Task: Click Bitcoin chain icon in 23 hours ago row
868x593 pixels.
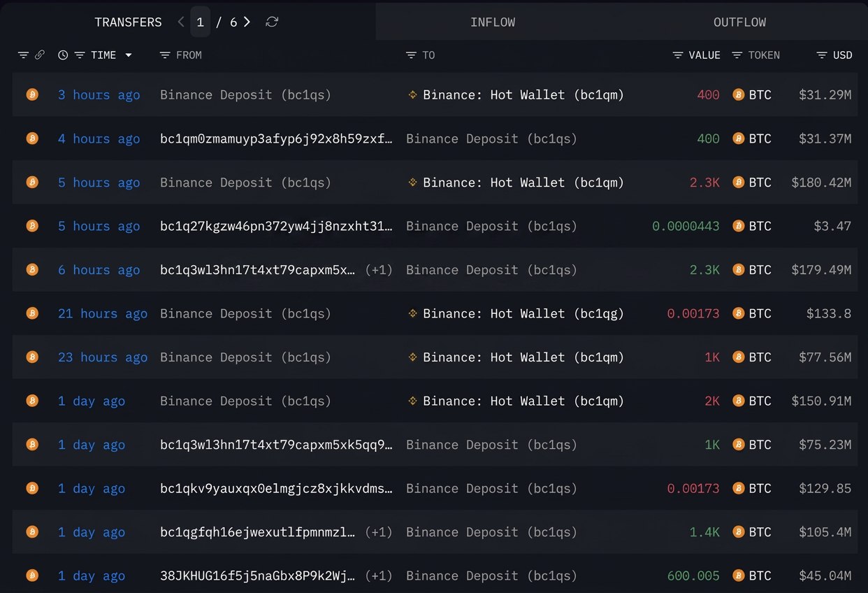Action: pyautogui.click(x=32, y=357)
